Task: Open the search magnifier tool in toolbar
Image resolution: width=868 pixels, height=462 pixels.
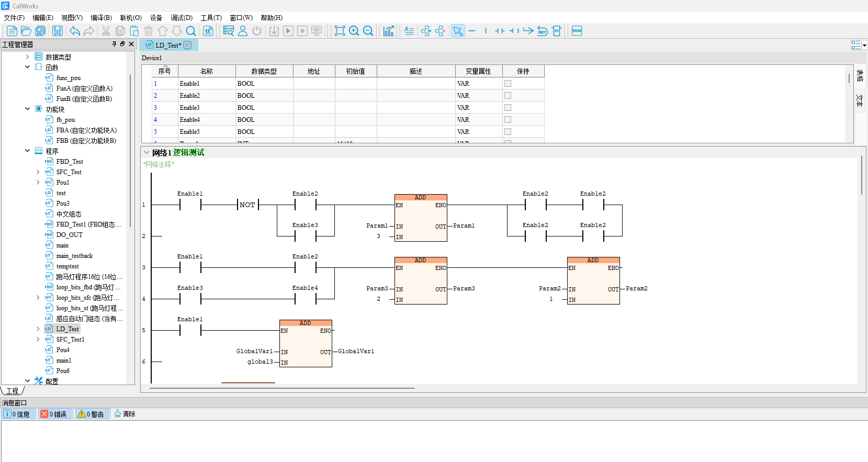Action: 191,31
